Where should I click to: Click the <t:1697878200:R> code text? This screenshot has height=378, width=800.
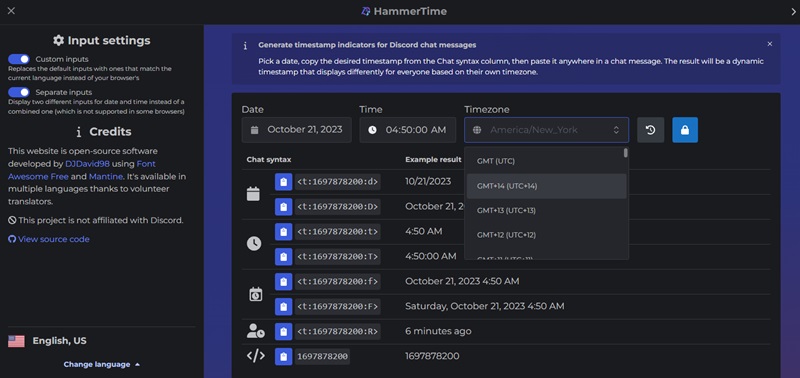338,332
